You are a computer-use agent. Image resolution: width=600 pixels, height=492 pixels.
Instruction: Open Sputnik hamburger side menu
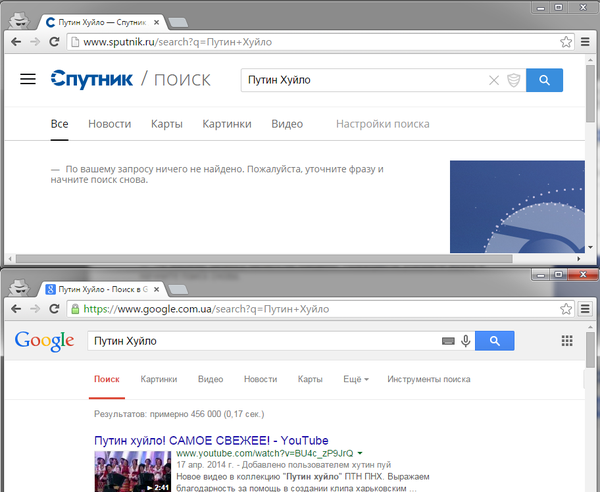click(x=28, y=79)
